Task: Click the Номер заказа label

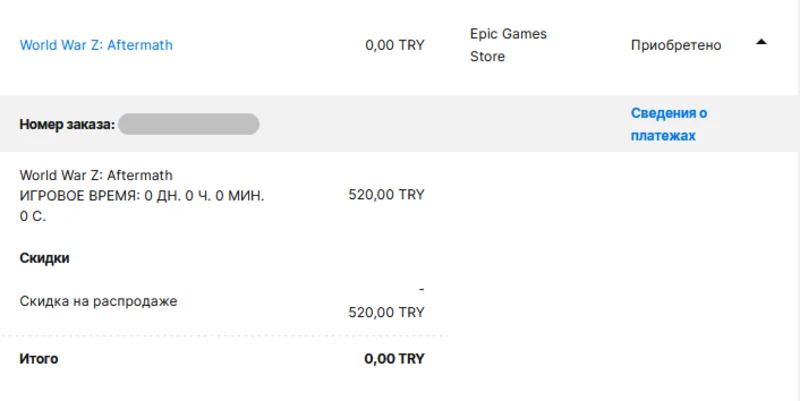Action: coord(67,124)
